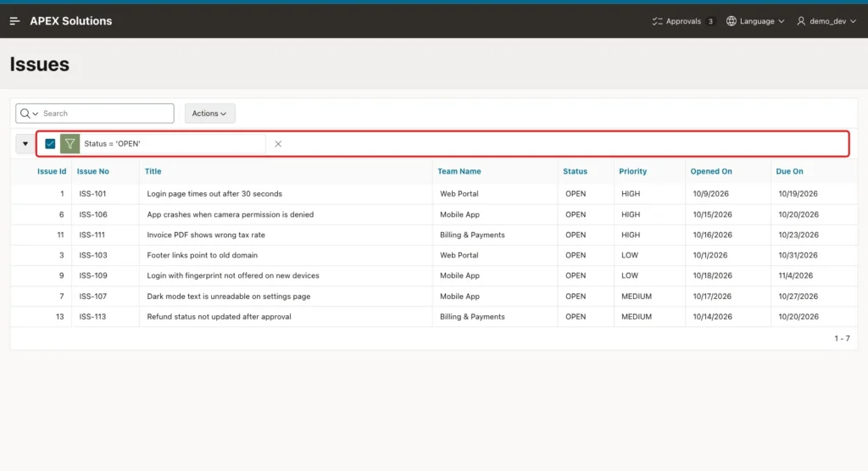868x471 pixels.
Task: Click the green filter funnel icon
Action: [x=70, y=144]
